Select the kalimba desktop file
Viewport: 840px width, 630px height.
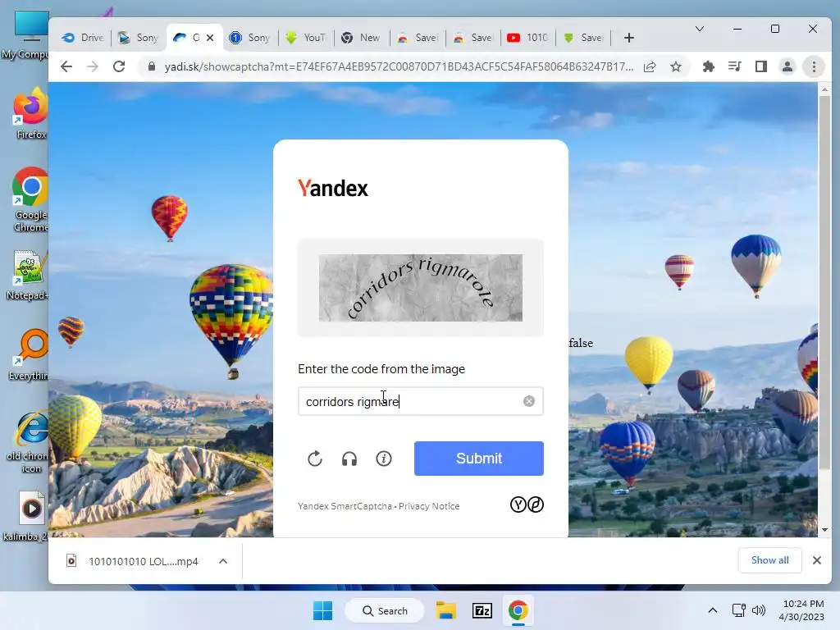coord(27,517)
